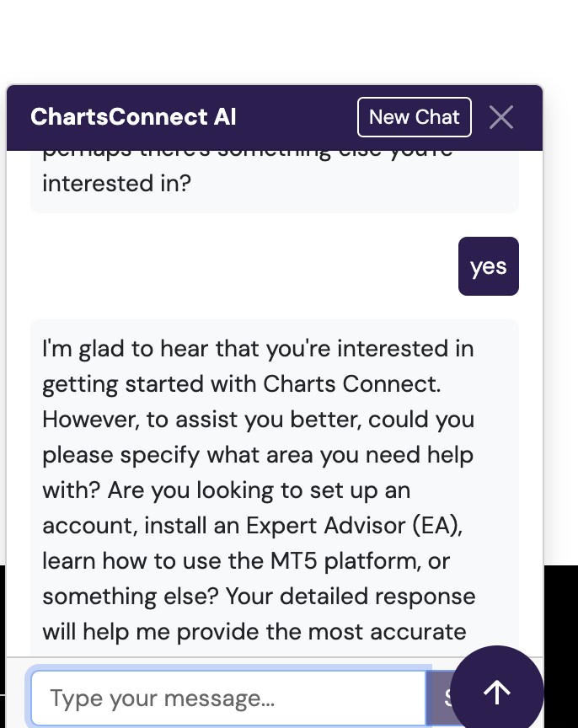Click blank space left of 'yes' bubble
This screenshot has height=728, width=578.
point(236,266)
